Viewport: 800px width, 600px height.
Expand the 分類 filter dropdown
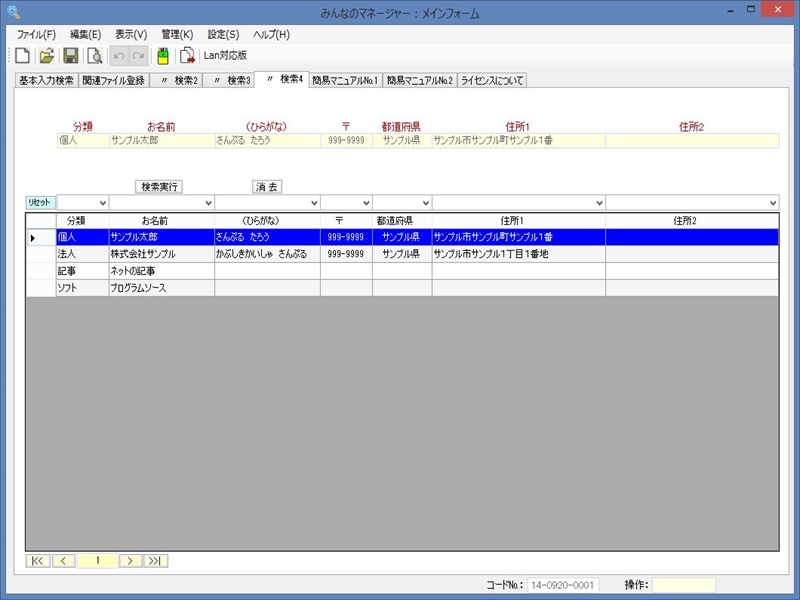click(101, 203)
